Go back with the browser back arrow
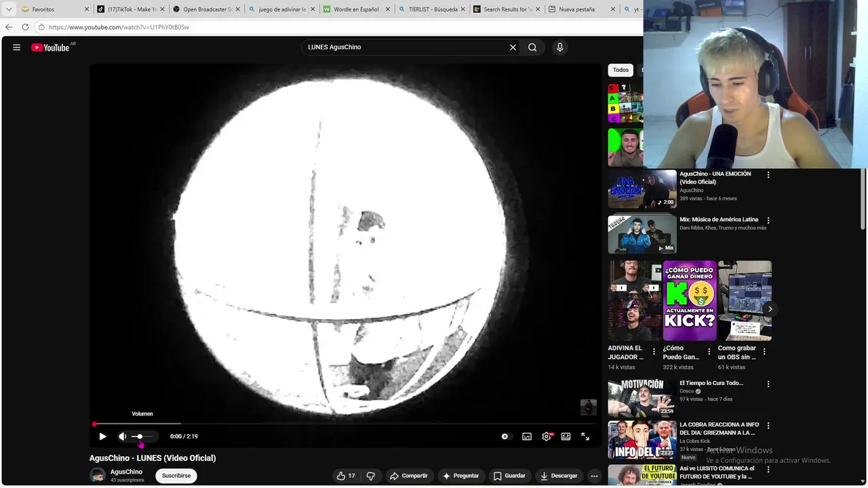868x488 pixels. coord(9,27)
